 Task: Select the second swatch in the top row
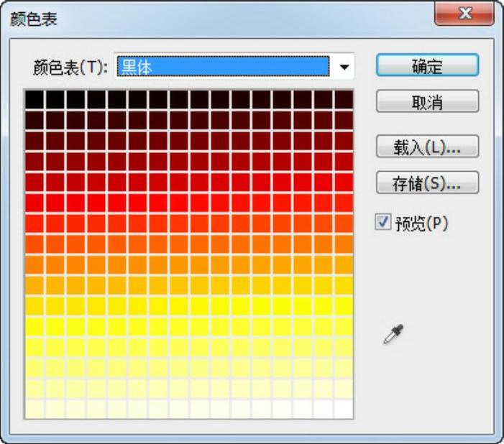pyautogui.click(x=56, y=99)
